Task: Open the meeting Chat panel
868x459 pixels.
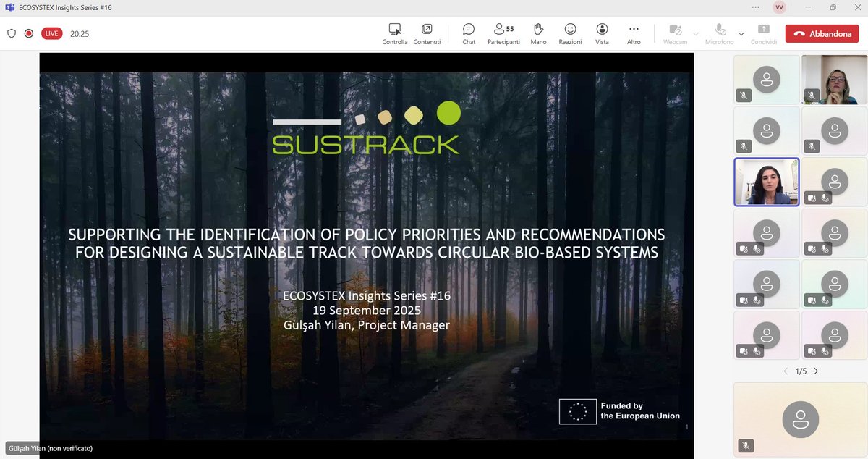Action: tap(469, 33)
